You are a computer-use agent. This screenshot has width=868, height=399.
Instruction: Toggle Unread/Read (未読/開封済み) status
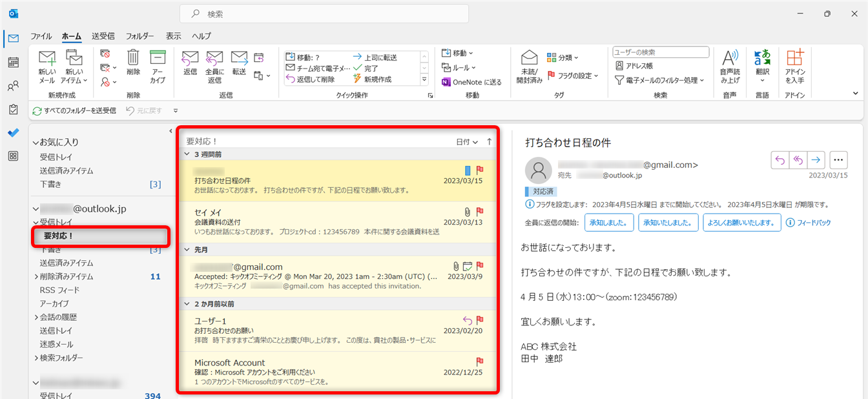tap(529, 59)
